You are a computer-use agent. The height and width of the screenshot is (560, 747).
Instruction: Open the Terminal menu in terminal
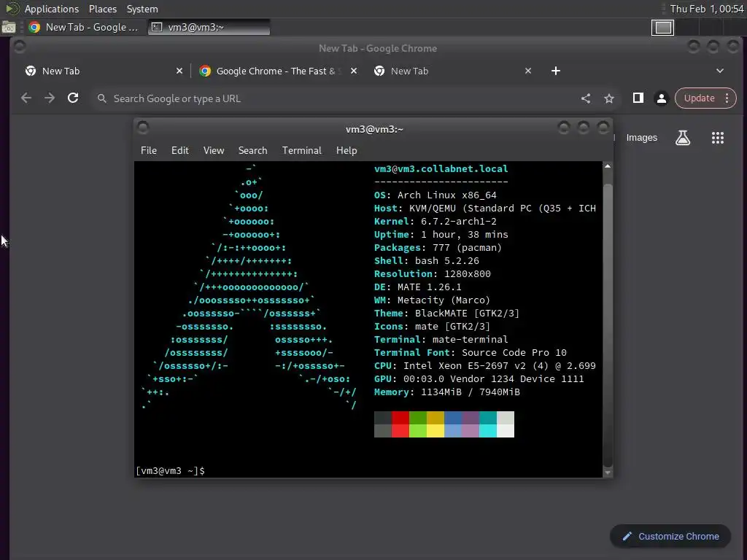pyautogui.click(x=301, y=150)
